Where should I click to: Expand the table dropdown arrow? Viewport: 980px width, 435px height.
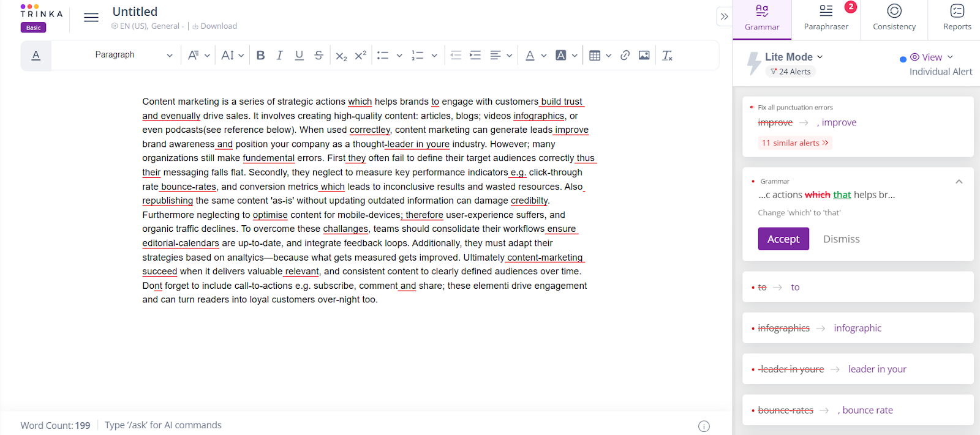click(608, 55)
